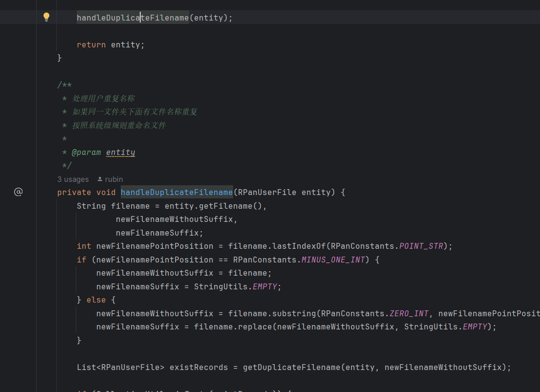The width and height of the screenshot is (540, 392).
Task: Click 'entity' in the 'return entity;' statement
Action: (126, 45)
